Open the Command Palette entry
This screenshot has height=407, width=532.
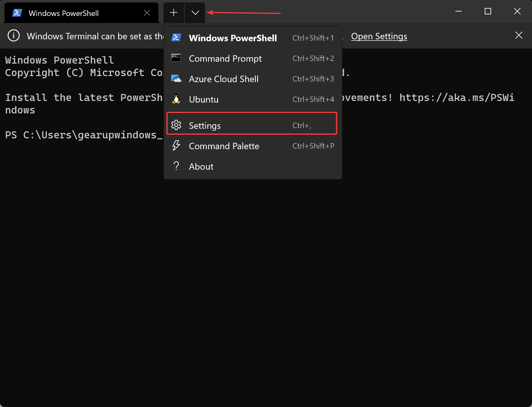click(x=253, y=146)
